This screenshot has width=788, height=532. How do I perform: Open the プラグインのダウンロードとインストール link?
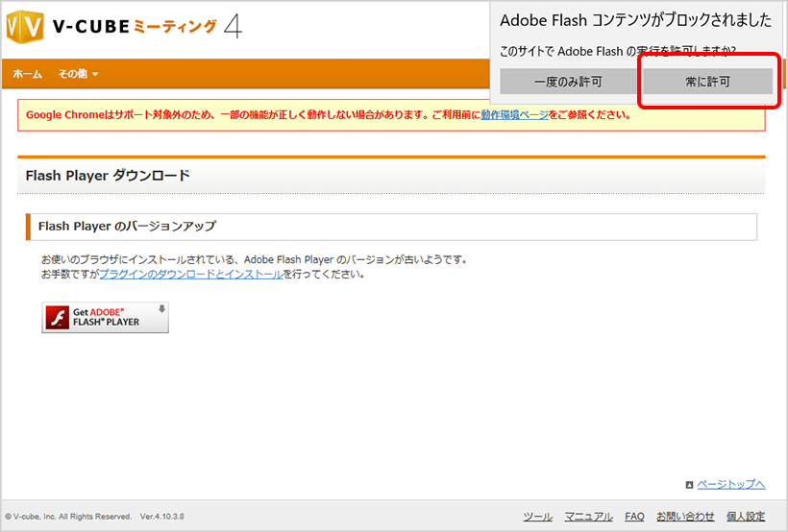click(191, 275)
